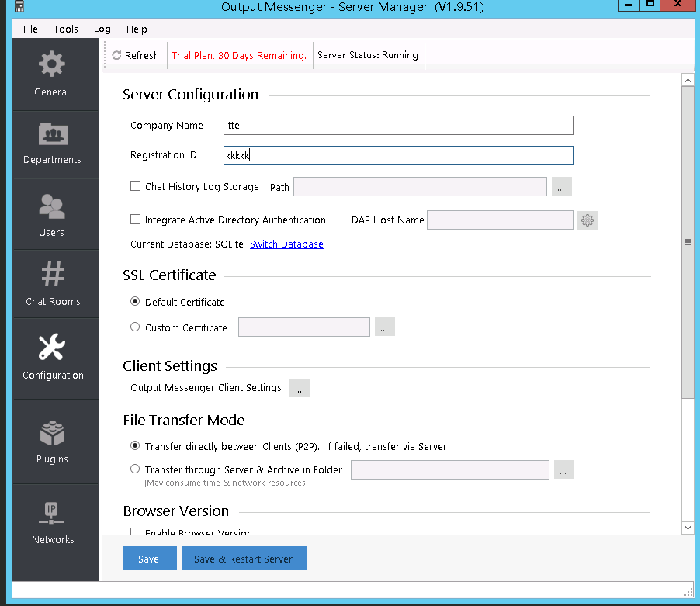Viewport: 700px width, 606px height.
Task: Open the Log menu
Action: pos(102,29)
